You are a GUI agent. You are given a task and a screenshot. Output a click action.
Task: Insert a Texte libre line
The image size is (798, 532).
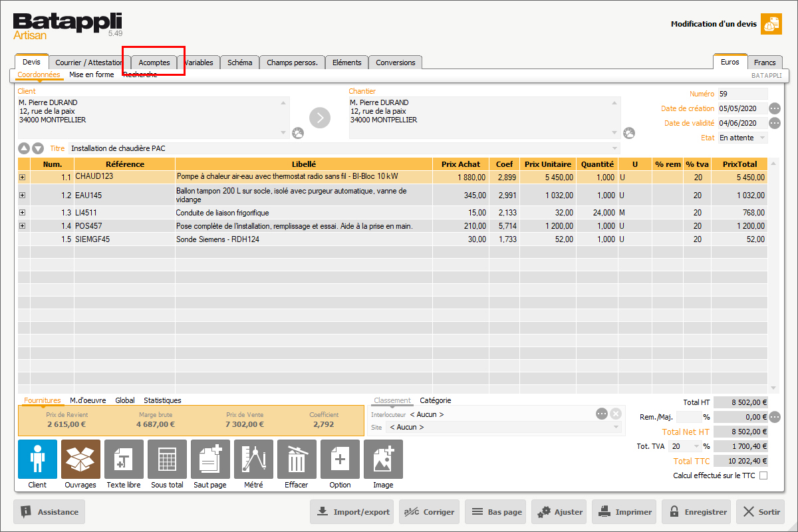click(124, 459)
